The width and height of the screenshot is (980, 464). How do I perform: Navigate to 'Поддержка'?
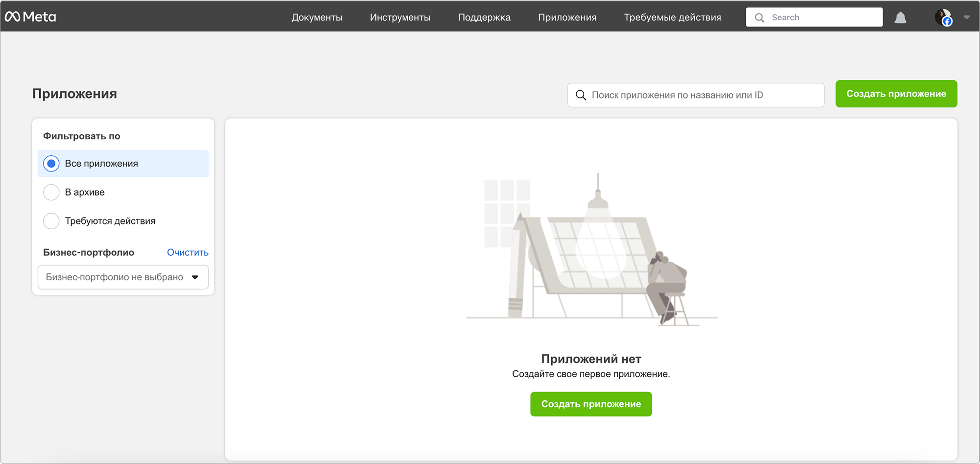click(484, 17)
